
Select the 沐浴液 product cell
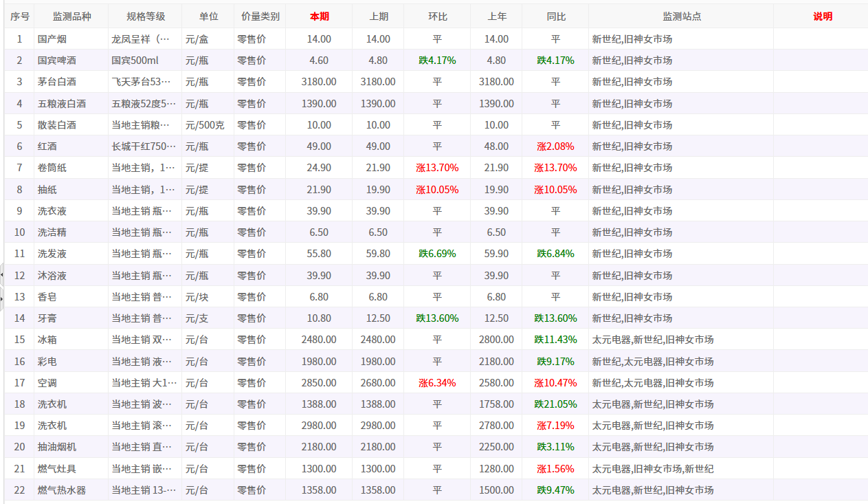click(71, 276)
